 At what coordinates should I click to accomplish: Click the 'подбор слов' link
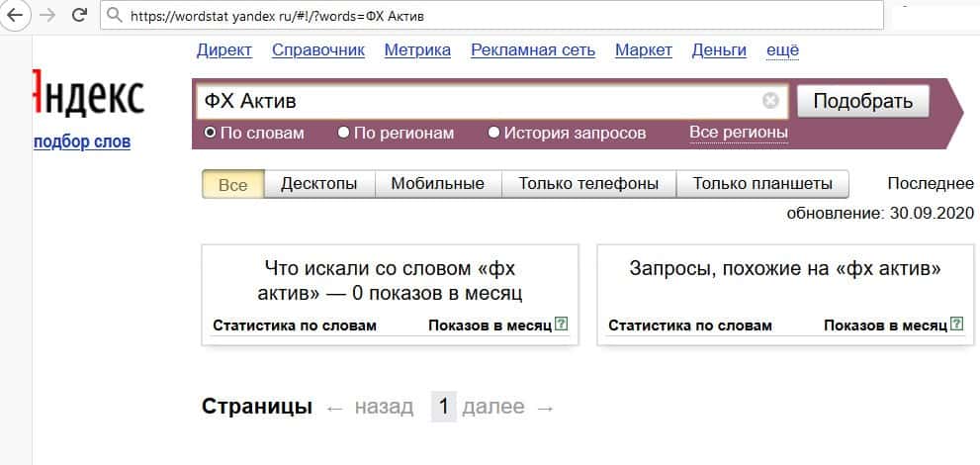tap(82, 142)
